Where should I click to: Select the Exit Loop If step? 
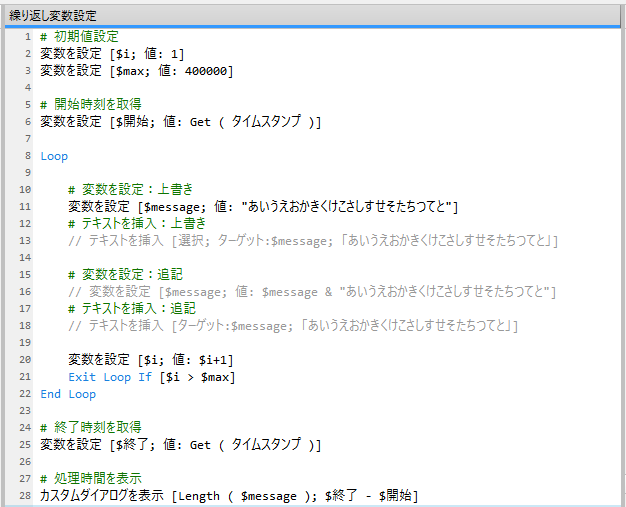coord(152,377)
